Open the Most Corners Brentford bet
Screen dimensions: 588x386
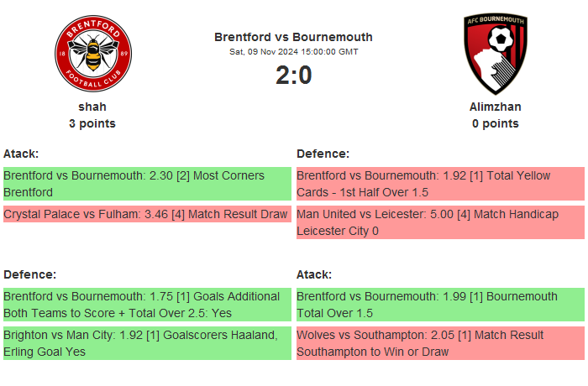tap(146, 184)
